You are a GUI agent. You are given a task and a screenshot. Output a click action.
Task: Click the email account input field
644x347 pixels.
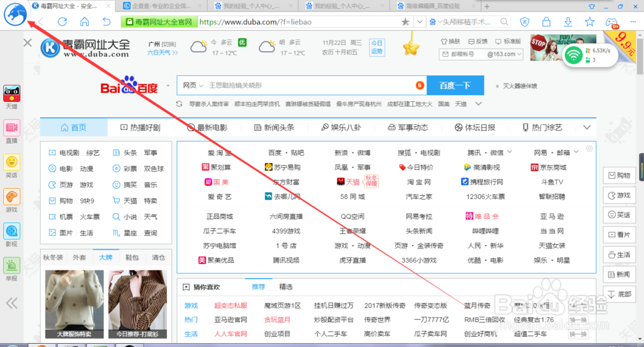tap(462, 54)
